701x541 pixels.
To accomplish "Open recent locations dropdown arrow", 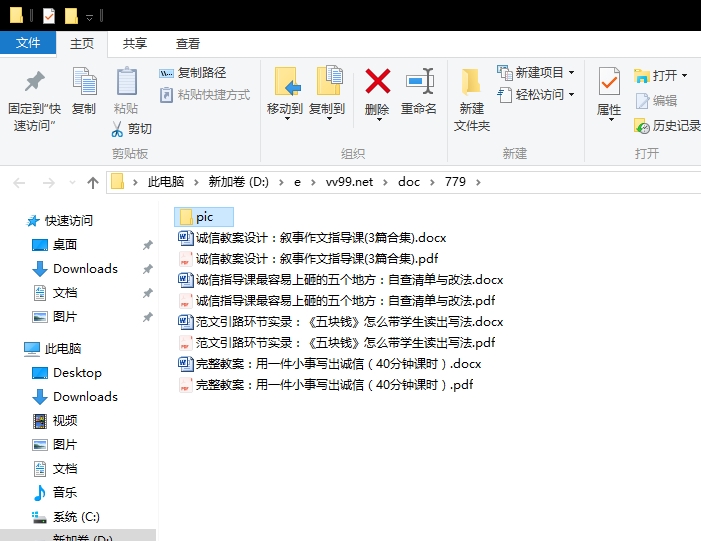I will 72,182.
